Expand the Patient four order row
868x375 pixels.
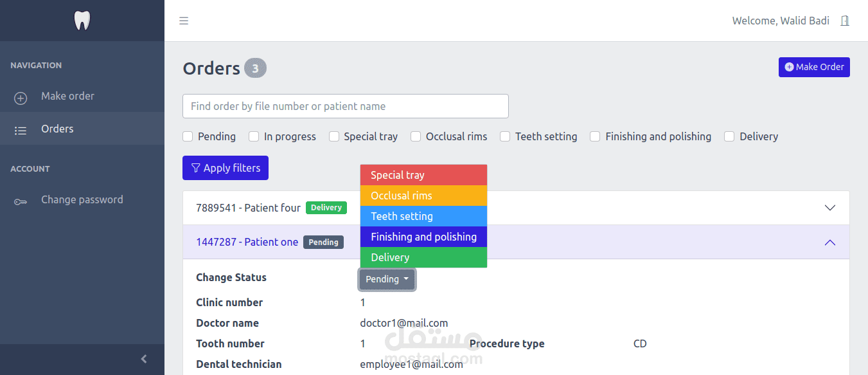click(829, 208)
